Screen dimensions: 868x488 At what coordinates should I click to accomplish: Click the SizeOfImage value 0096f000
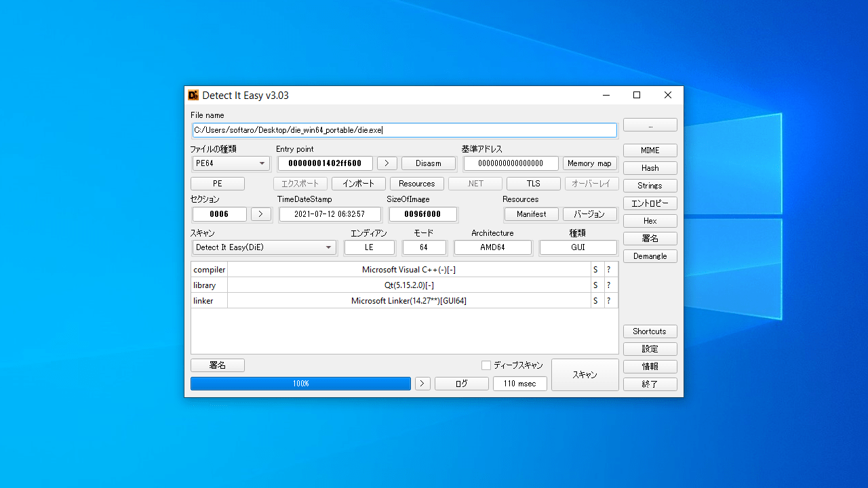pyautogui.click(x=423, y=214)
